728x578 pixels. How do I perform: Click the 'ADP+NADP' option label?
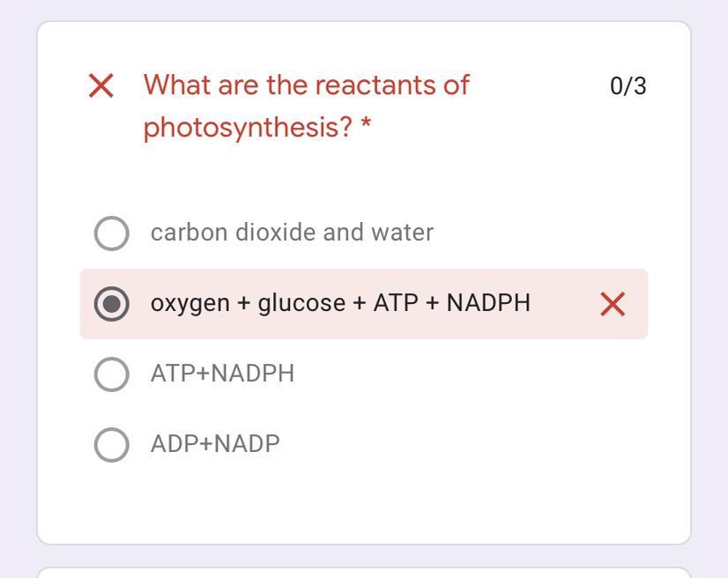(x=215, y=444)
